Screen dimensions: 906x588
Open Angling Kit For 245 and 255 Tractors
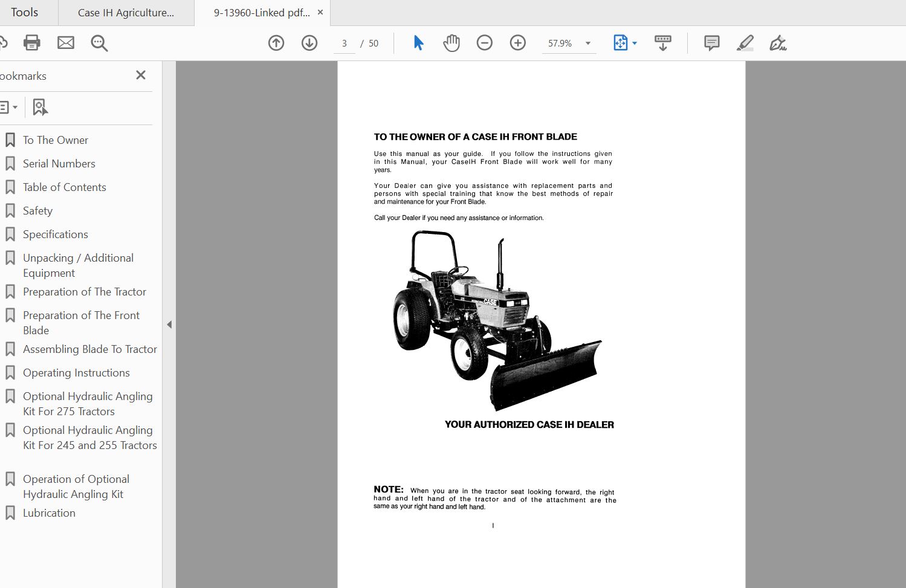[x=90, y=438]
